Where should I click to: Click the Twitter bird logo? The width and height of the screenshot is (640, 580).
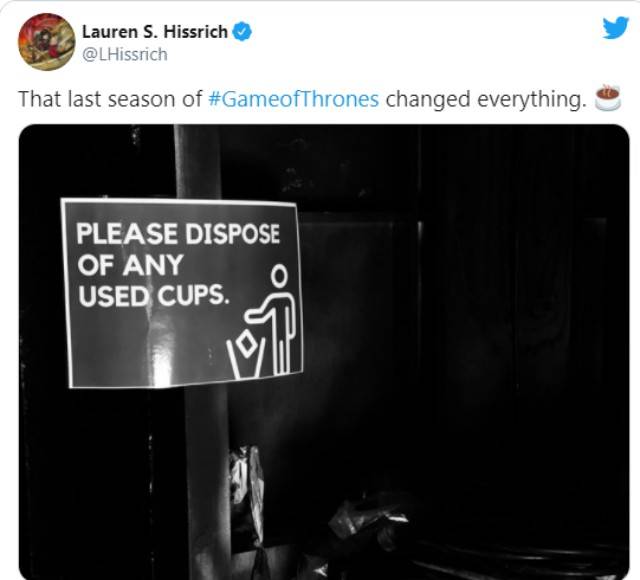616,28
